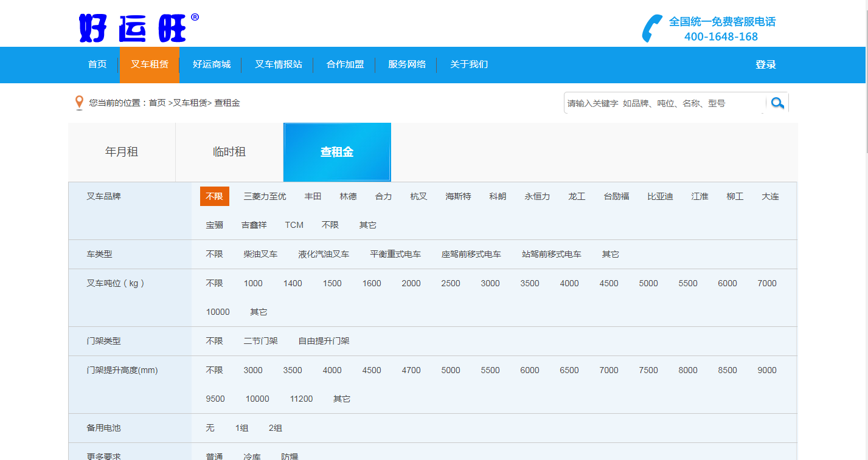Choose 11200 mm lift height
868x460 pixels.
pyautogui.click(x=302, y=399)
